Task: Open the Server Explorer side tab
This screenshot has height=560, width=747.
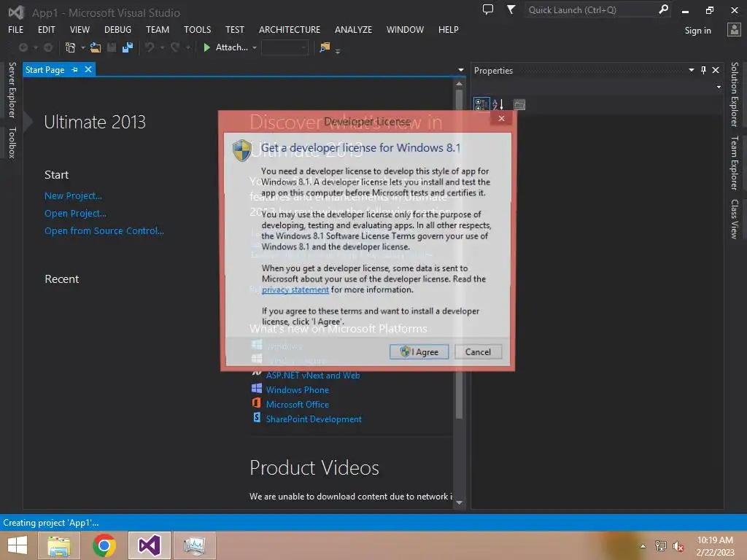Action: (12, 90)
